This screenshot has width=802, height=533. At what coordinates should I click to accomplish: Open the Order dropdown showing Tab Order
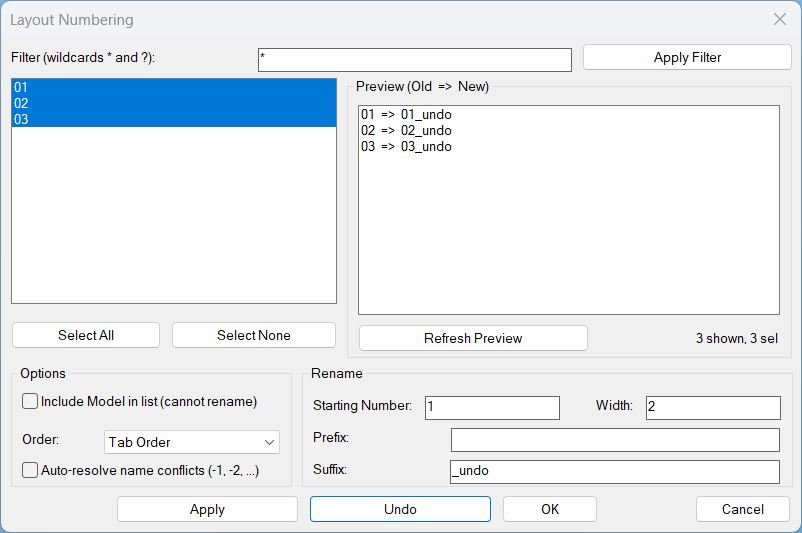coord(192,442)
